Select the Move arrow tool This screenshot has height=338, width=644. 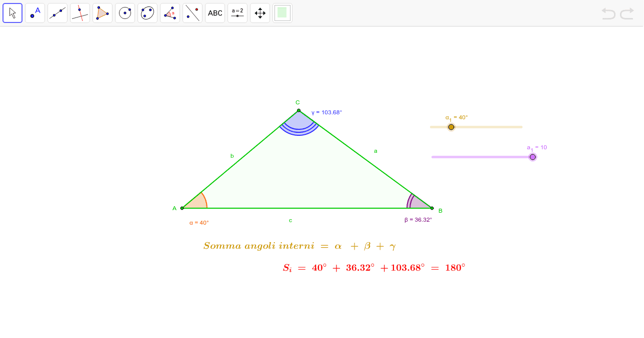(x=12, y=12)
